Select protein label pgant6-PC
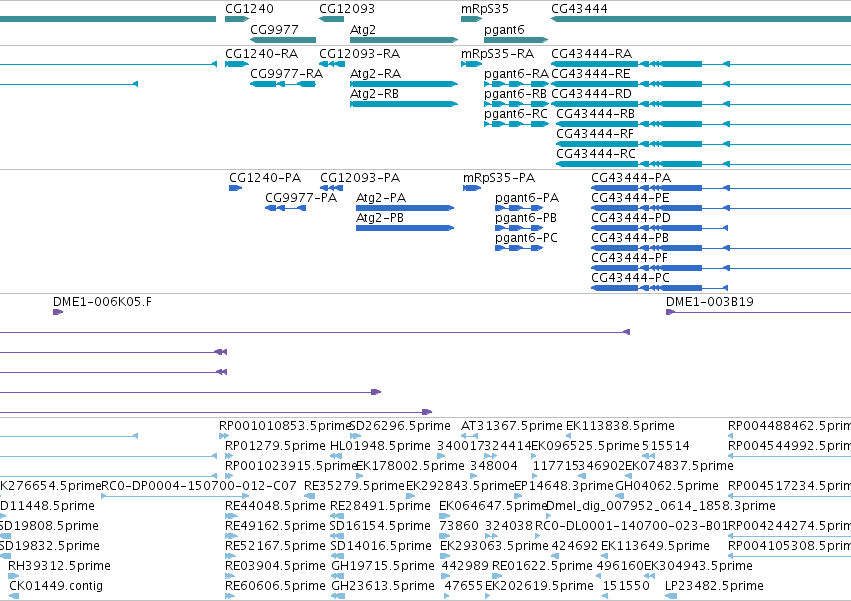 click(526, 238)
